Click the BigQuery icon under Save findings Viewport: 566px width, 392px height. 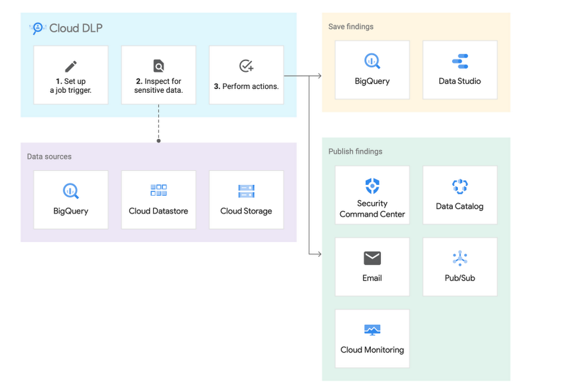pos(372,61)
